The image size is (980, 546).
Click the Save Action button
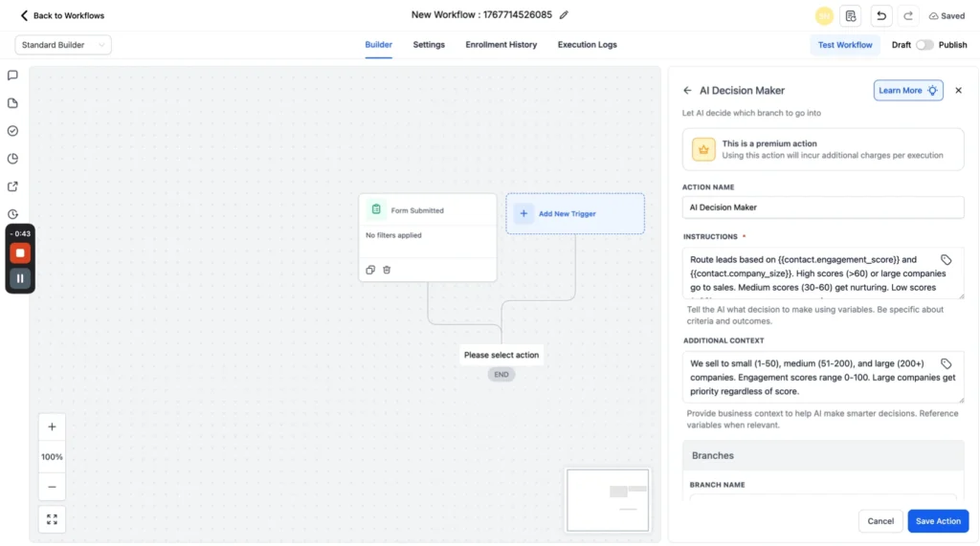pos(938,521)
